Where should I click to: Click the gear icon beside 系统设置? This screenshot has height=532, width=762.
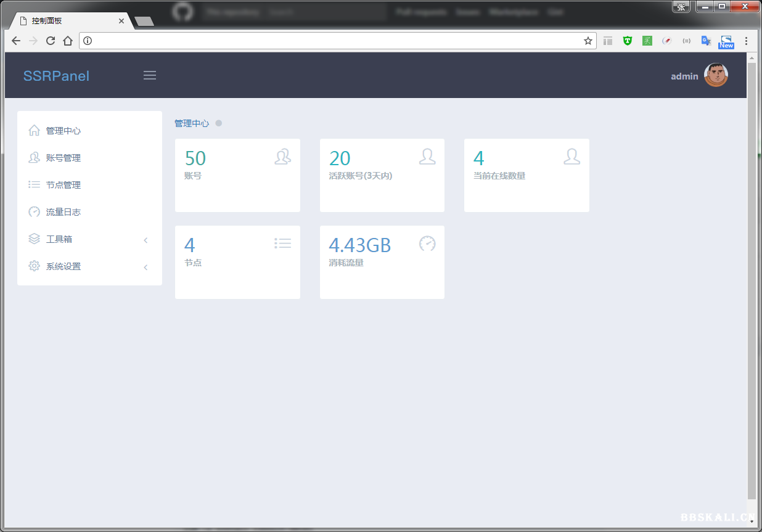pyautogui.click(x=35, y=266)
